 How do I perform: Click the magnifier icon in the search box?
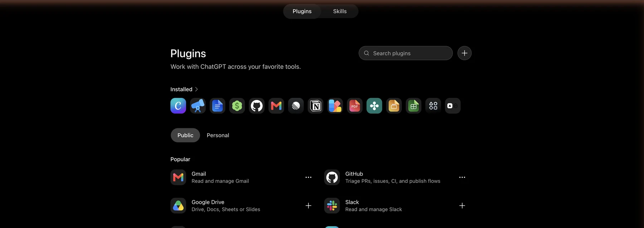[x=366, y=53]
